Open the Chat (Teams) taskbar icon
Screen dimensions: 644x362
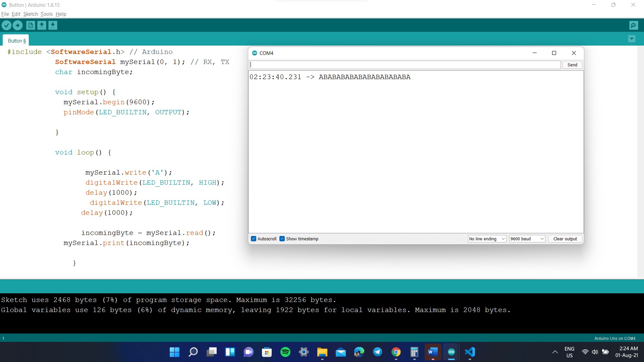249,352
